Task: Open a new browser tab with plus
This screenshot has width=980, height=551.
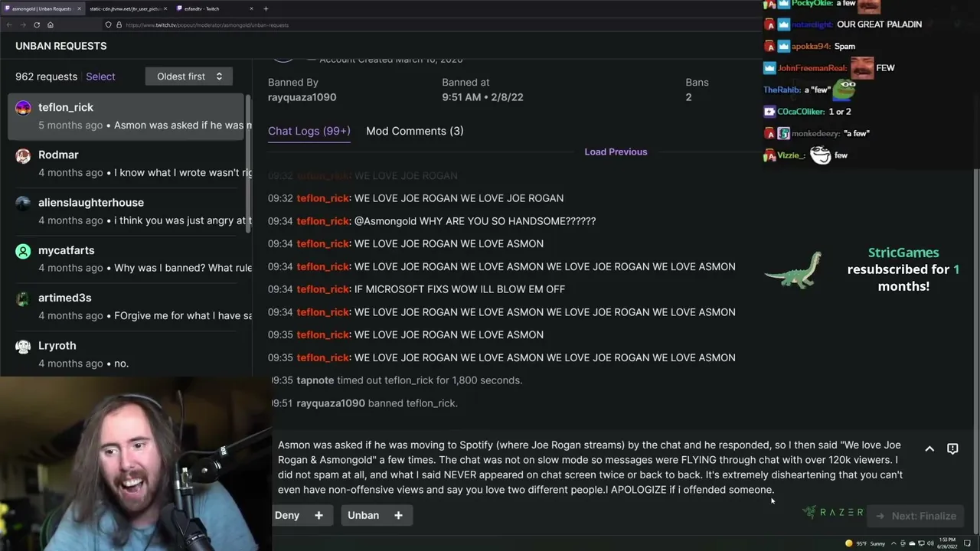Action: point(266,8)
